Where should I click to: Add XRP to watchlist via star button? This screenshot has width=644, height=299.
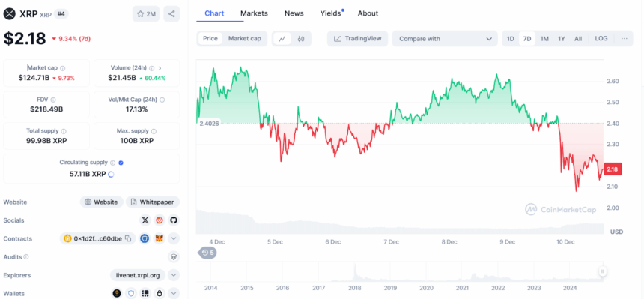pyautogui.click(x=146, y=14)
